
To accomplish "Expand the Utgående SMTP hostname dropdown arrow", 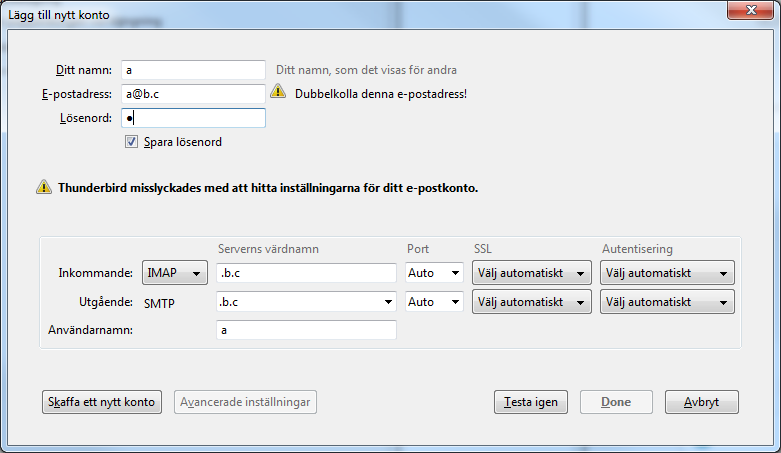I will click(388, 302).
